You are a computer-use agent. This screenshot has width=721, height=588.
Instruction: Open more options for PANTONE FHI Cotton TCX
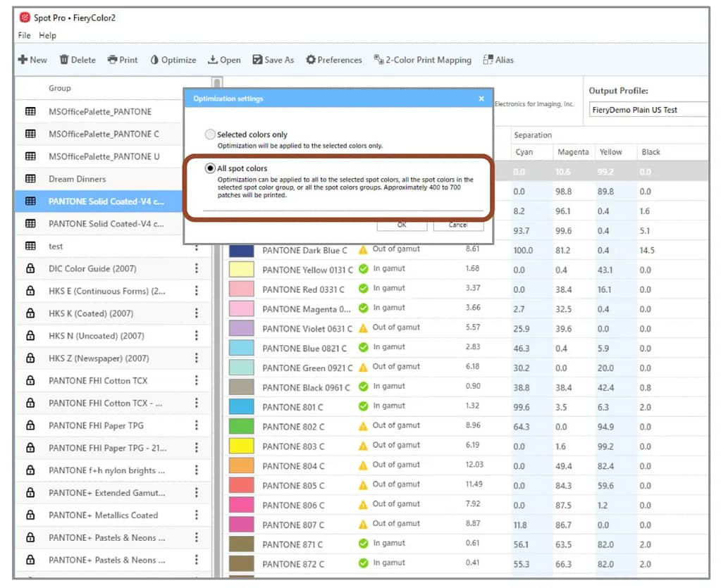[x=197, y=380]
